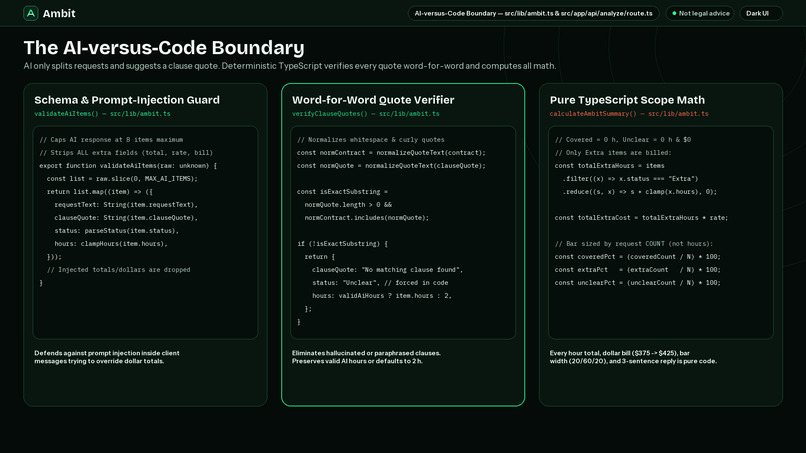Click 'clauseQuote: String(item.clauseQuote)' line
Screen dimensions: 806x453
tap(126, 218)
